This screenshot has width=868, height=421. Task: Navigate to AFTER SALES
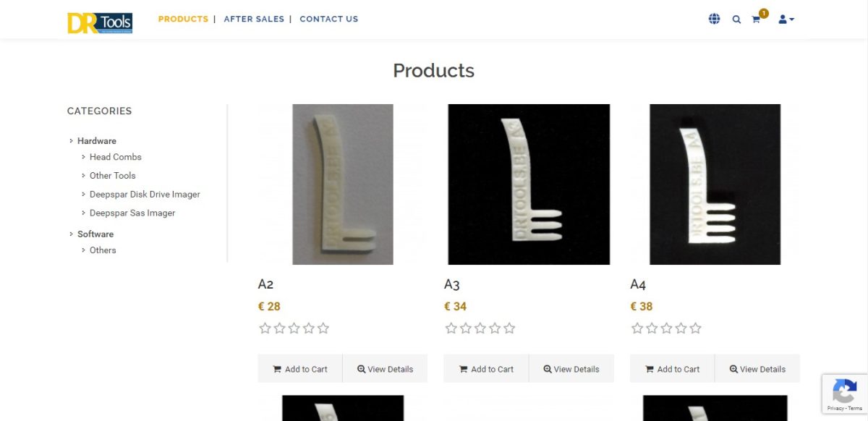point(254,19)
